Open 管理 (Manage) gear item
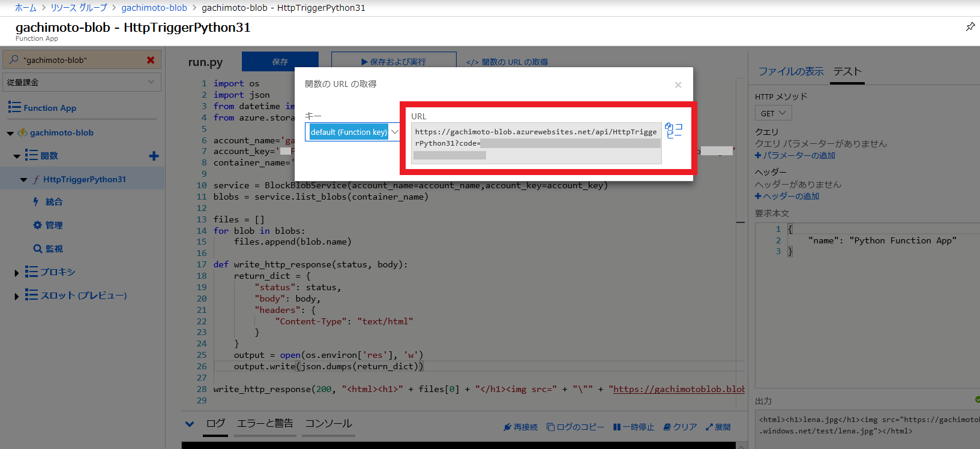Screen dimensions: 980x449 (54, 225)
